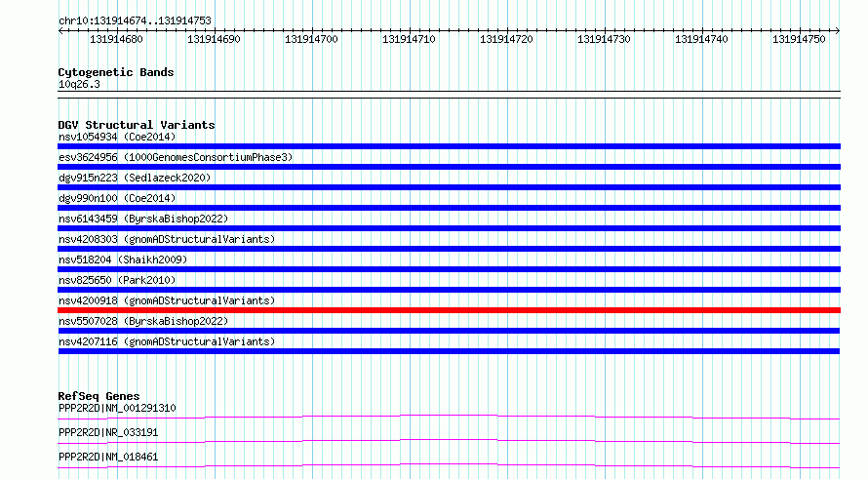Click the magenta line under PPP2R2D|NM_001291310
The width and height of the screenshot is (868, 479).
449,417
